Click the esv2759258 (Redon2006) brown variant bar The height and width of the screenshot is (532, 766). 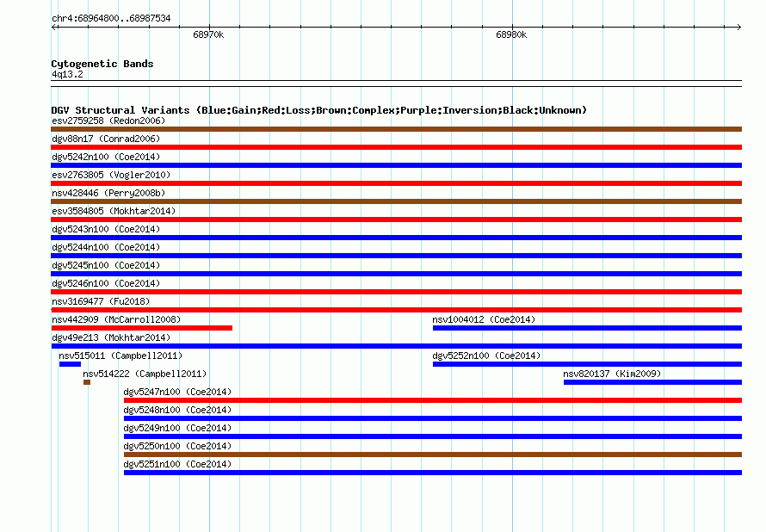(396, 129)
